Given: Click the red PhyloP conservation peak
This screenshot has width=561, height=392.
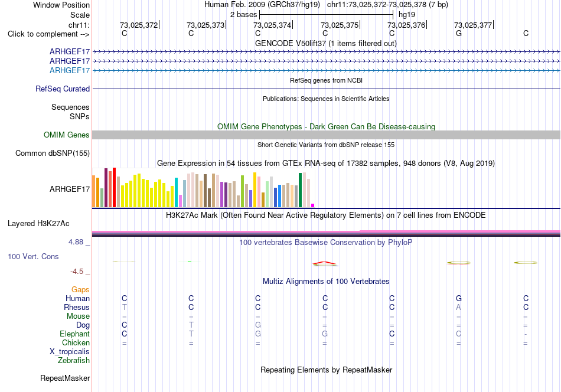Looking at the screenshot, I should pyautogui.click(x=325, y=264).
